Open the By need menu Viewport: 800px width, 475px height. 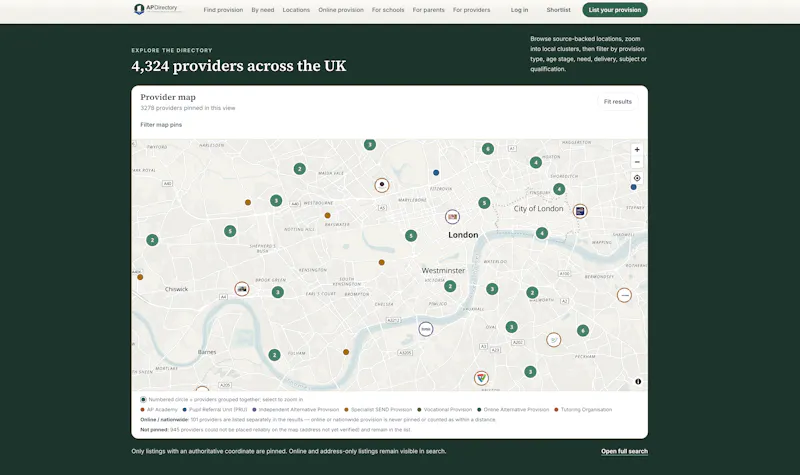click(262, 10)
